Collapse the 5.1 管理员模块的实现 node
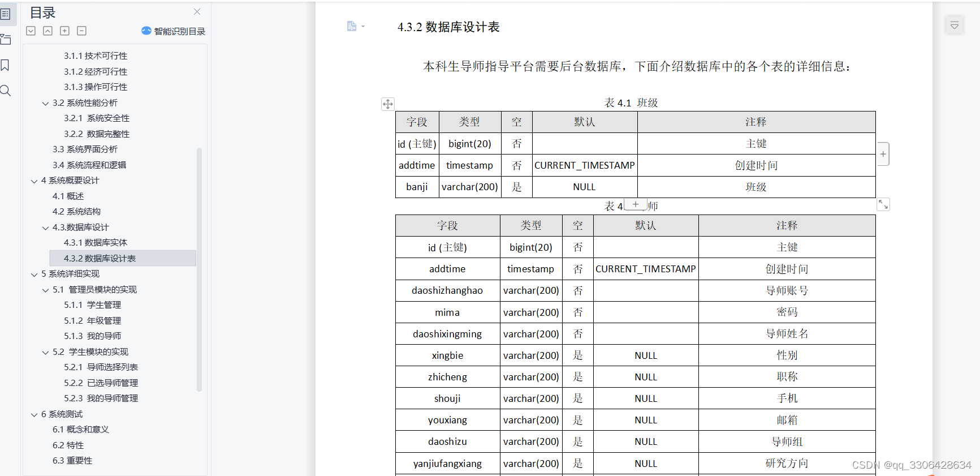Screen dimensions: 980x476 45,290
